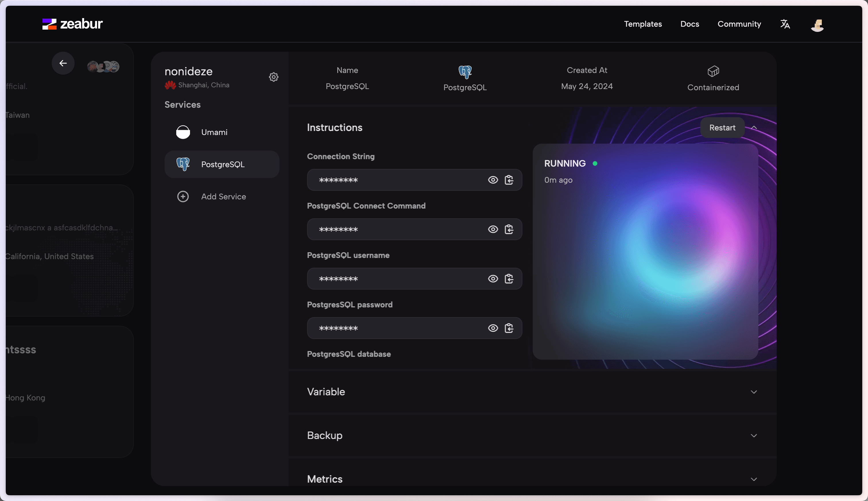Restart the PostgreSQL service
Screen dimensions: 868x501
(x=722, y=128)
